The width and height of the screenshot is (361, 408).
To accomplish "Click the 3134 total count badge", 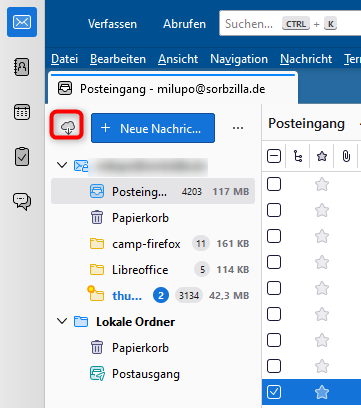I will (189, 296).
